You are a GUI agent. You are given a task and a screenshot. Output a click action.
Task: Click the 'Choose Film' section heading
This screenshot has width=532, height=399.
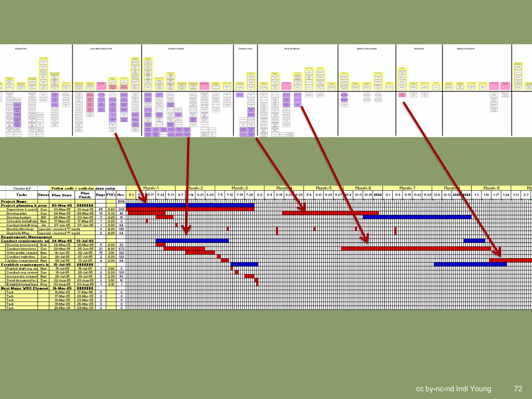click(x=21, y=49)
